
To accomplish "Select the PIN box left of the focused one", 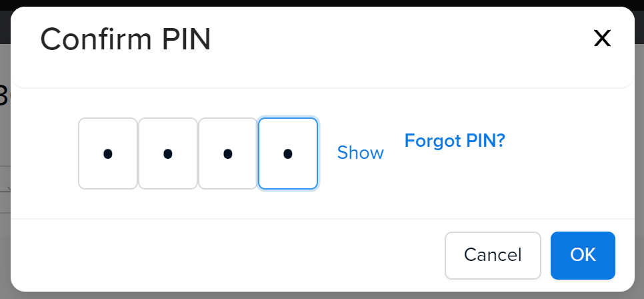I will pyautogui.click(x=228, y=154).
